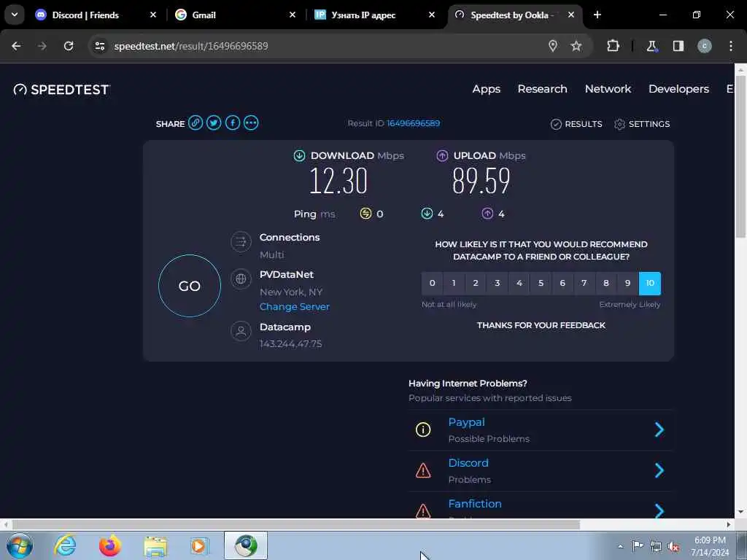This screenshot has width=747, height=560.
Task: Toggle the browser side panel icon
Action: pyautogui.click(x=678, y=46)
